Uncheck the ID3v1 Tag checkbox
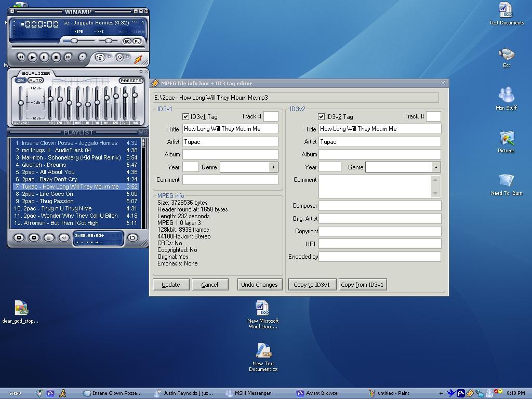This screenshot has height=399, width=532. coord(186,117)
